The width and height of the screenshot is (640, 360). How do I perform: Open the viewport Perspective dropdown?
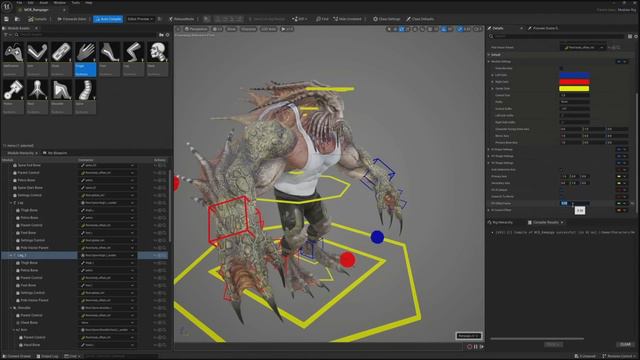pos(196,29)
